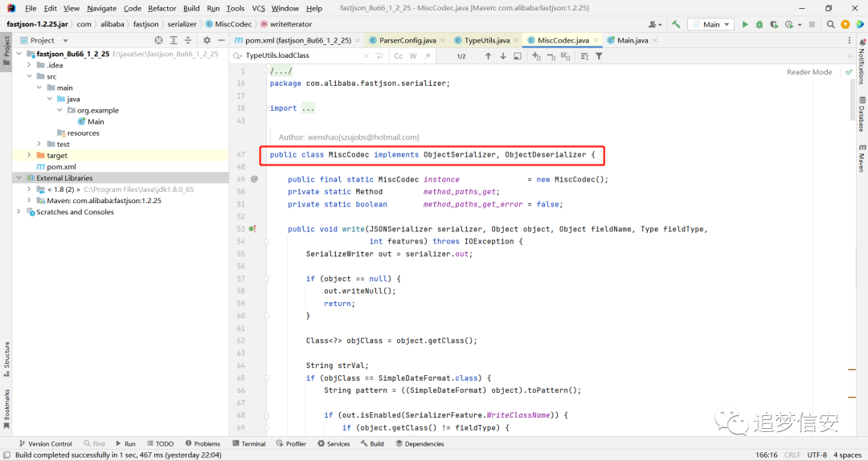
Task: Collapse the External Libraries node
Action: tap(19, 178)
